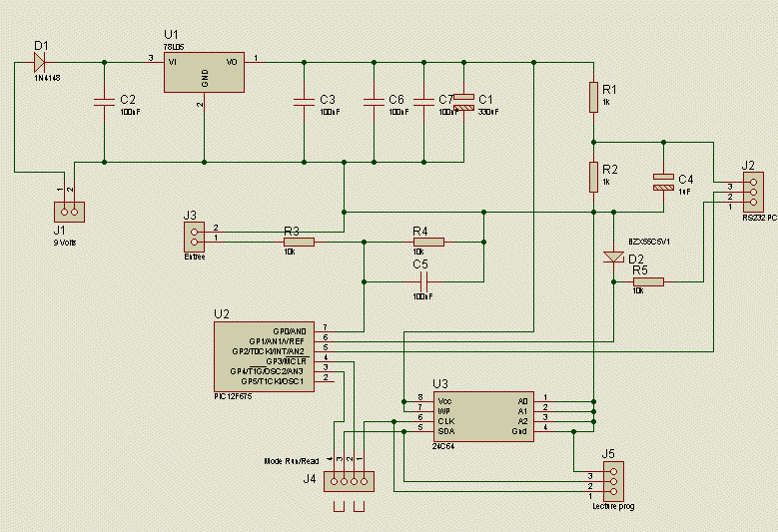Click the '1uF' value beside C4
The width and height of the screenshot is (778, 532).
[684, 192]
